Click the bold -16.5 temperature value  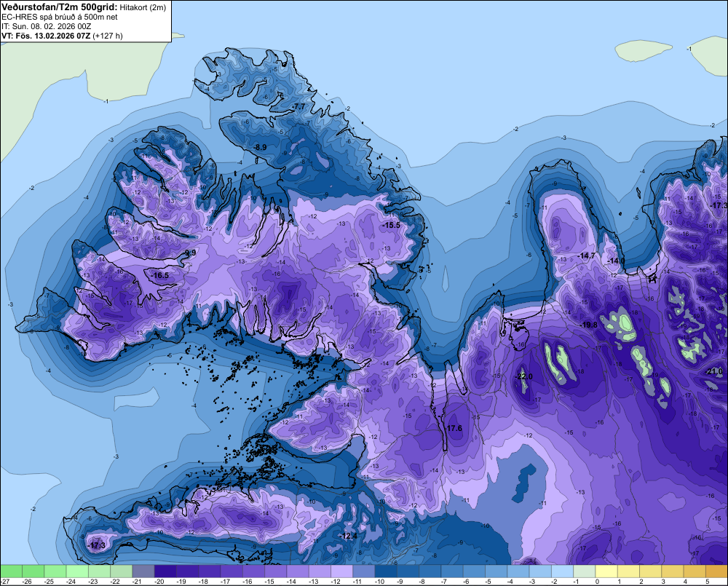(160, 275)
